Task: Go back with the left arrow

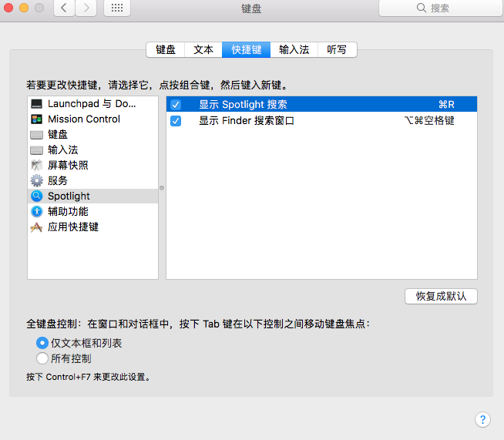Action: point(64,8)
